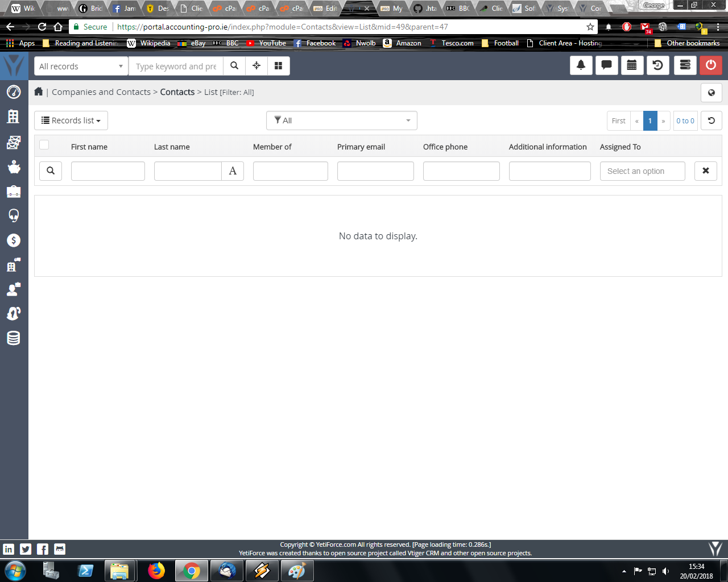Open the woman with ponytail profile icon in sidebar
This screenshot has width=728, height=582.
pyautogui.click(x=14, y=313)
